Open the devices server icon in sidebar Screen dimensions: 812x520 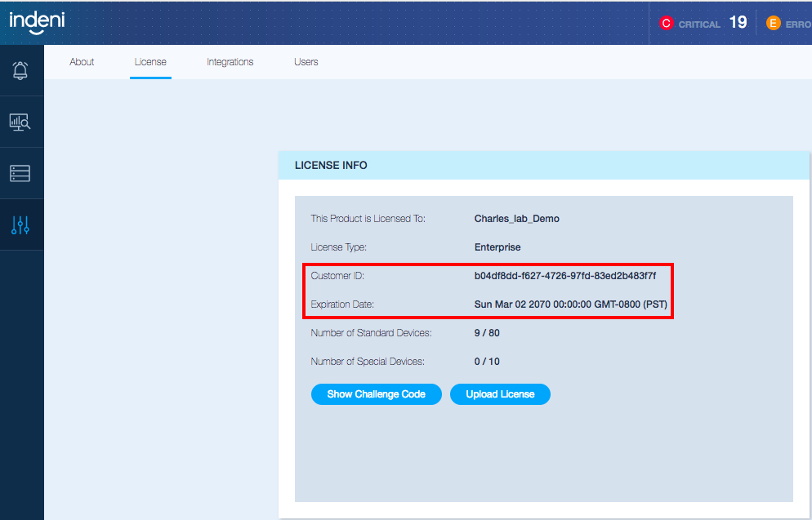click(21, 174)
